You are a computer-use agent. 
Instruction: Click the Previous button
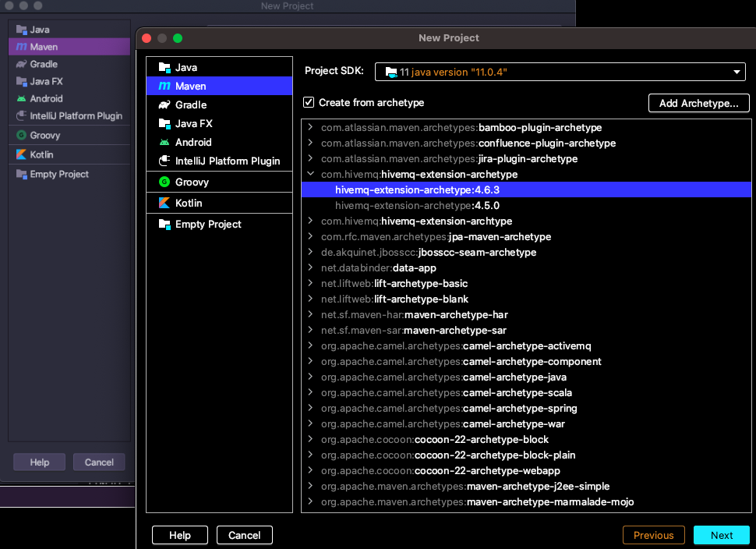pos(653,535)
